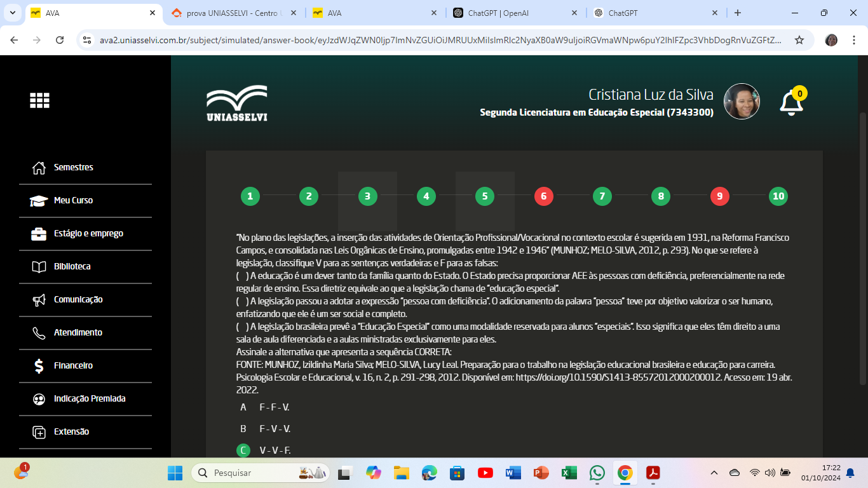Click the page vertical scrollbar
Viewport: 868px width, 488px height.
coord(862,254)
